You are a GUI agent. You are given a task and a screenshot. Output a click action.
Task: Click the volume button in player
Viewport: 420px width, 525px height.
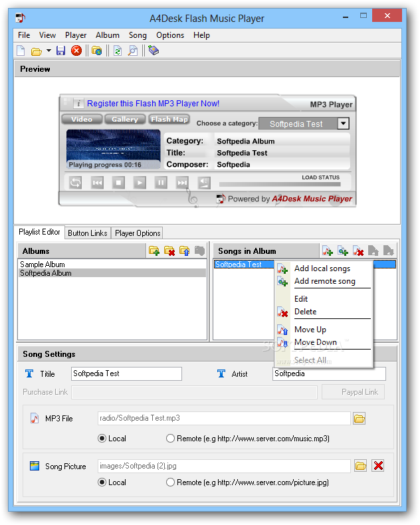(x=204, y=183)
